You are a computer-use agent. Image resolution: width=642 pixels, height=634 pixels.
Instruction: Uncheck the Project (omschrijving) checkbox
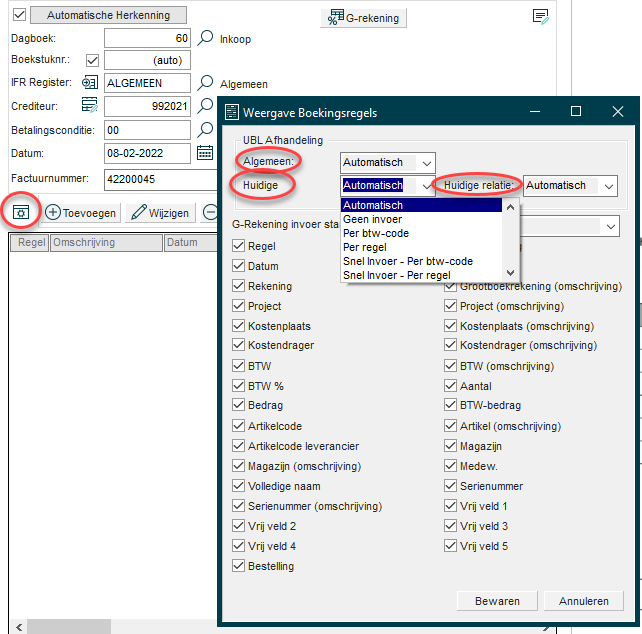(x=450, y=306)
